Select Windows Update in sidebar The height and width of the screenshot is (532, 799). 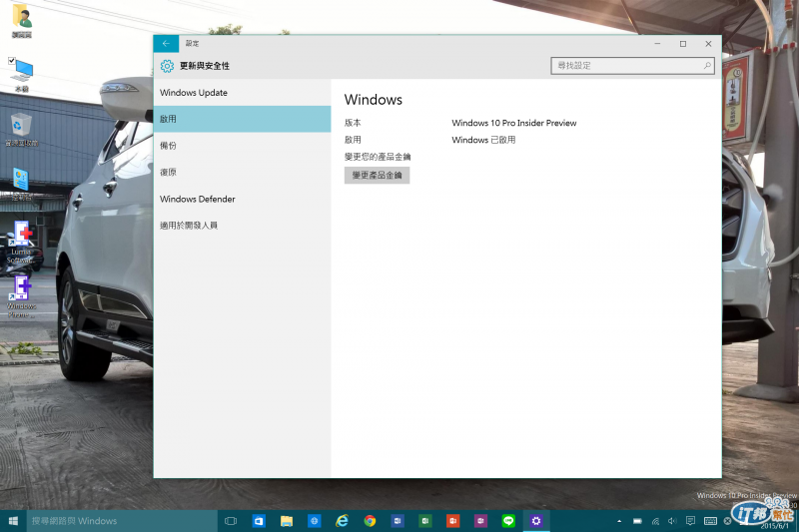[242, 93]
